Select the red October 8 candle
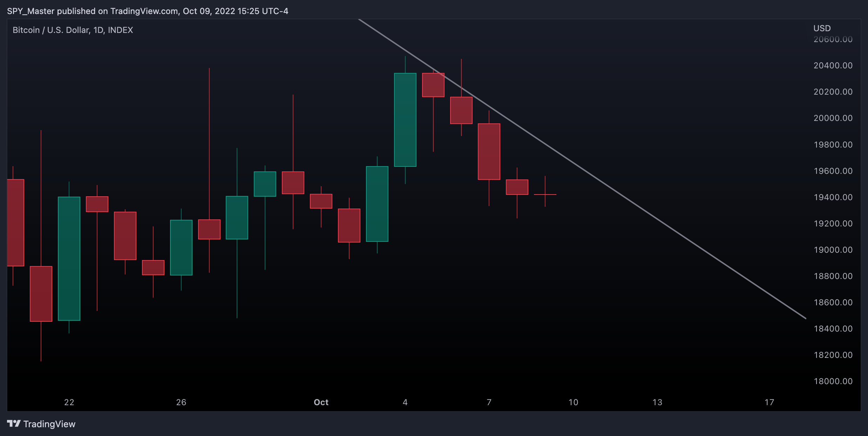The image size is (868, 436). pyautogui.click(x=517, y=187)
